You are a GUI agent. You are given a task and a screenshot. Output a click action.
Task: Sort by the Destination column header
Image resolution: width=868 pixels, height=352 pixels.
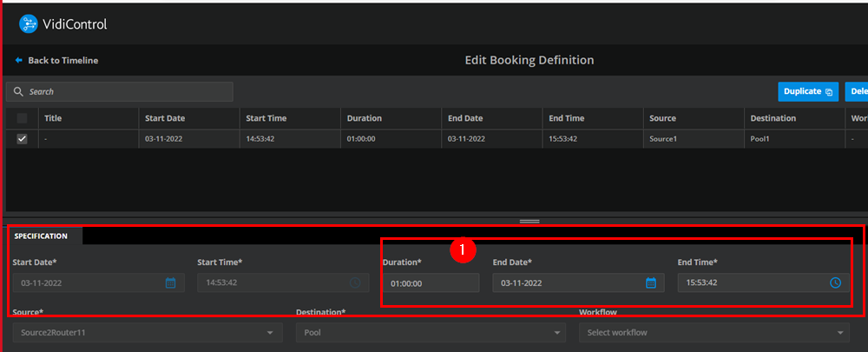tap(773, 118)
